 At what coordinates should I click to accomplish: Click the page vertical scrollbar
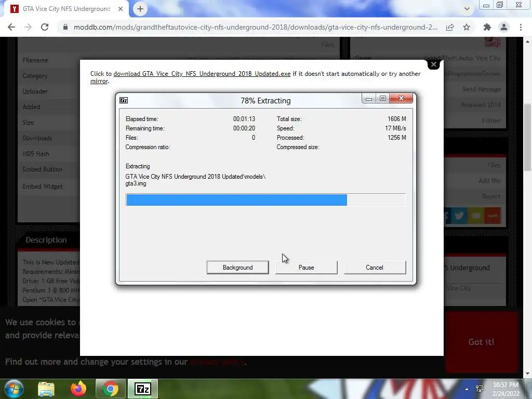point(528,137)
